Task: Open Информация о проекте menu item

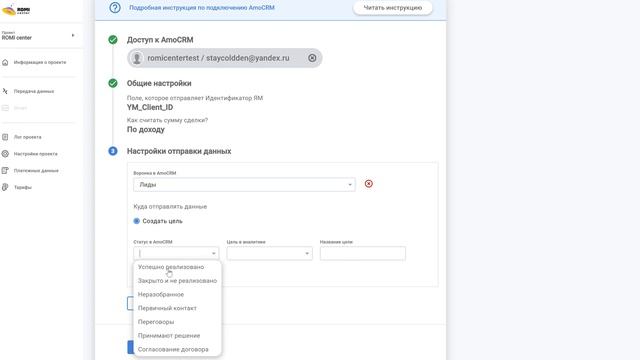Action: click(40, 62)
